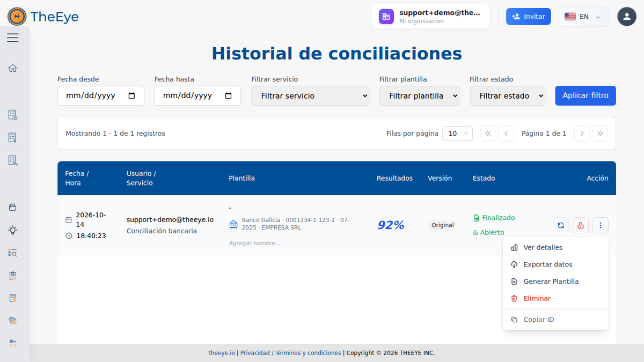
Task: Open the Mi organizacion switcher
Action: (x=430, y=17)
